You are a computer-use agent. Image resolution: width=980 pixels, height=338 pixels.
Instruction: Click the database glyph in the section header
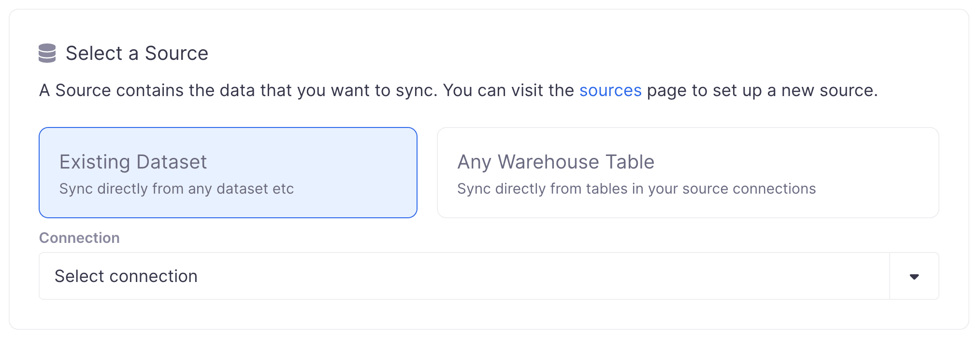click(x=48, y=53)
